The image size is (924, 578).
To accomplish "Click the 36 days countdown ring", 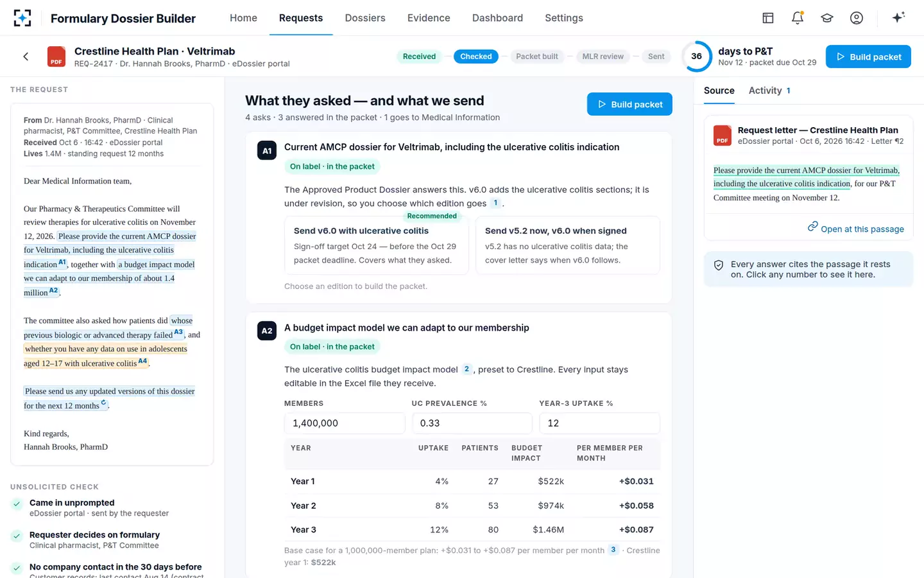I will tap(696, 57).
